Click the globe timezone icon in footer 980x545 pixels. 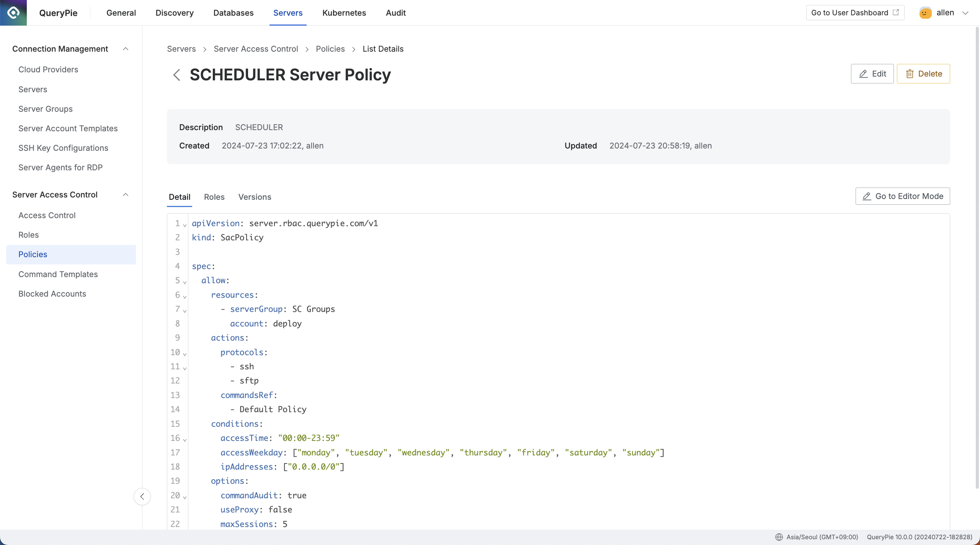779,537
